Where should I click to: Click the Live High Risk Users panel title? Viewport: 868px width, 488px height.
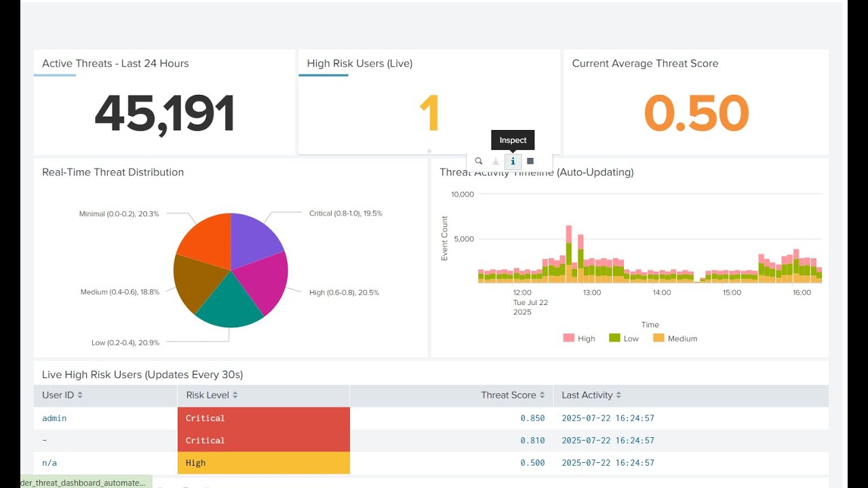(x=142, y=375)
